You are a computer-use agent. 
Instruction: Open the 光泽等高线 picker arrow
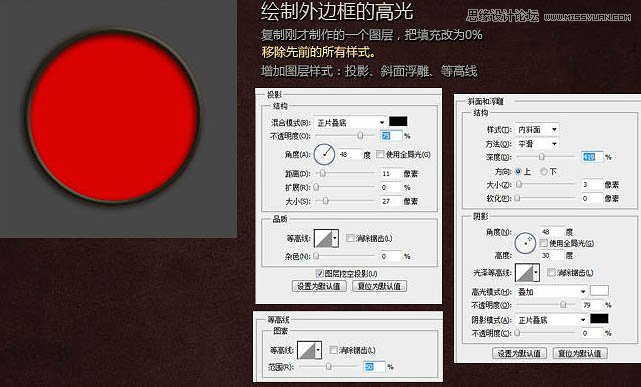(x=536, y=273)
